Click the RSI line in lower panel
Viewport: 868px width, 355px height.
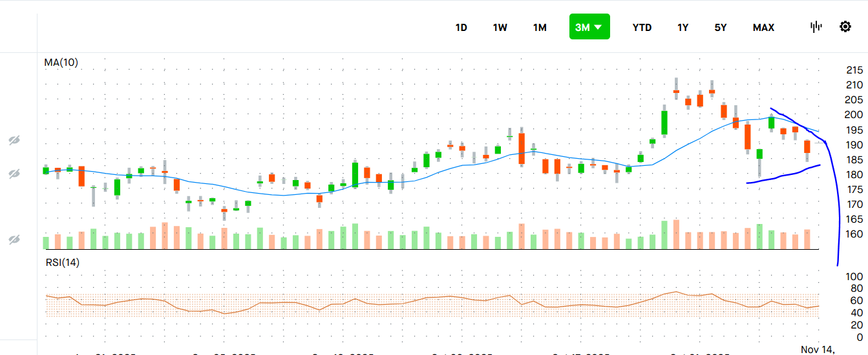click(432, 302)
